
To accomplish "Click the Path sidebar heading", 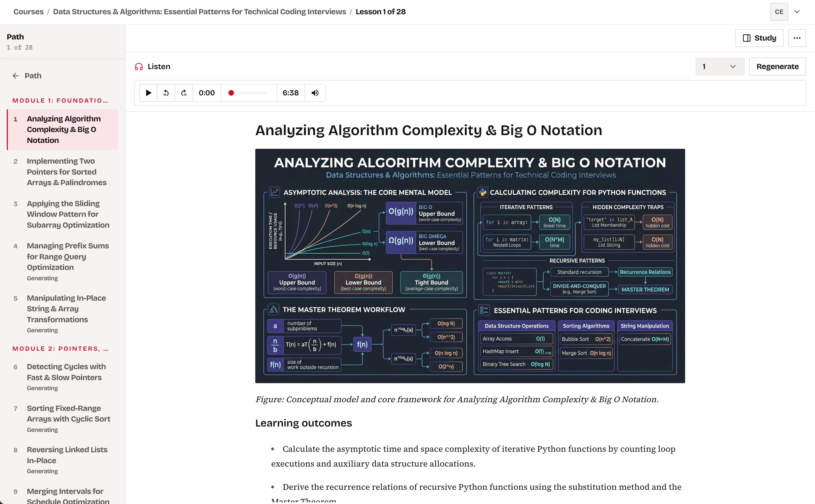I will pyautogui.click(x=15, y=37).
